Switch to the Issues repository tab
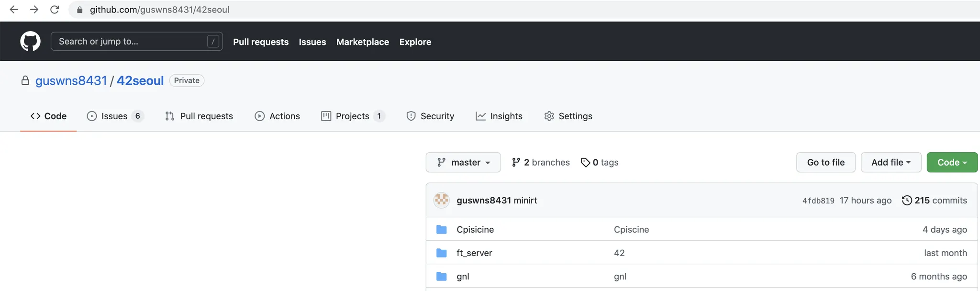Viewport: 980px width, 291px height. click(x=114, y=116)
